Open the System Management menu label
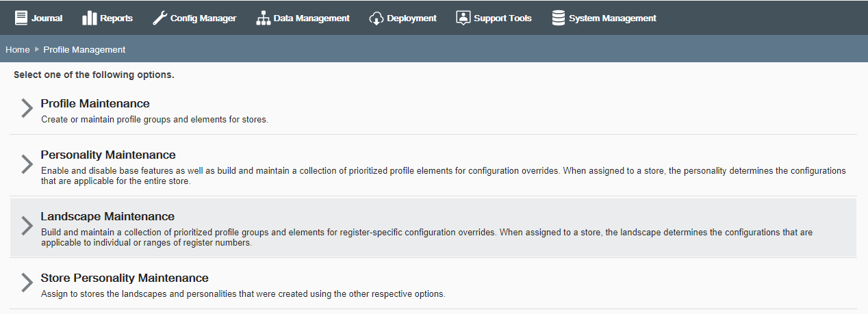Screen dimensions: 868x314 coord(613,18)
